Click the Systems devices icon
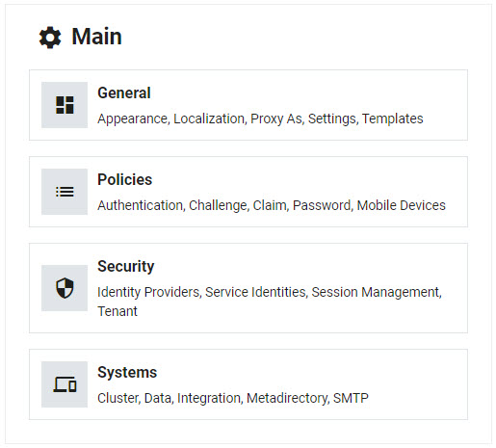Viewport: 496px width, 448px height. pyautogui.click(x=65, y=384)
